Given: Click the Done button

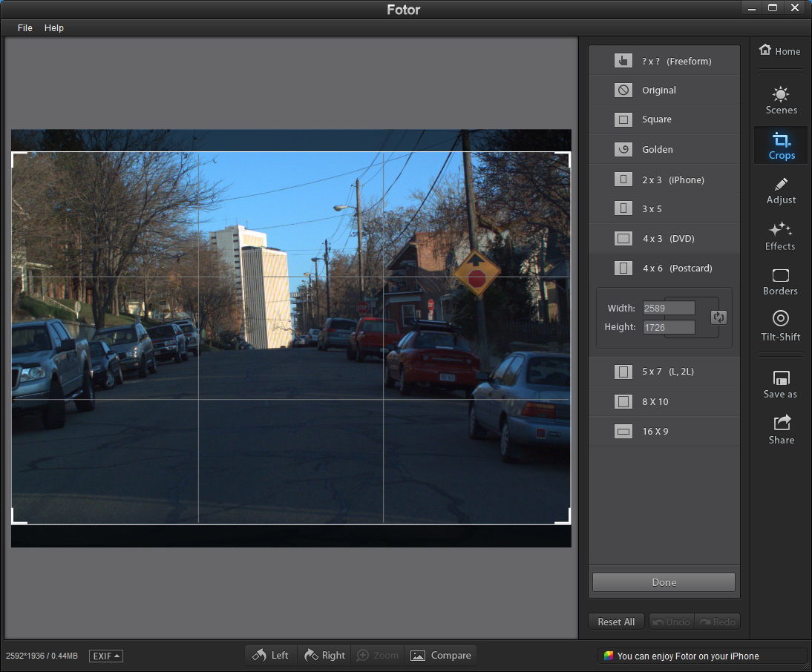Looking at the screenshot, I should pos(664,582).
